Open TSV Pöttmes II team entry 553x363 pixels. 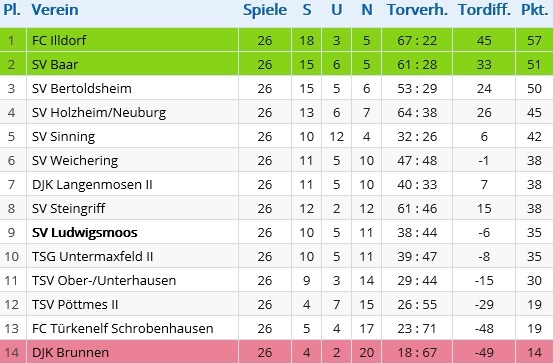[x=75, y=304]
